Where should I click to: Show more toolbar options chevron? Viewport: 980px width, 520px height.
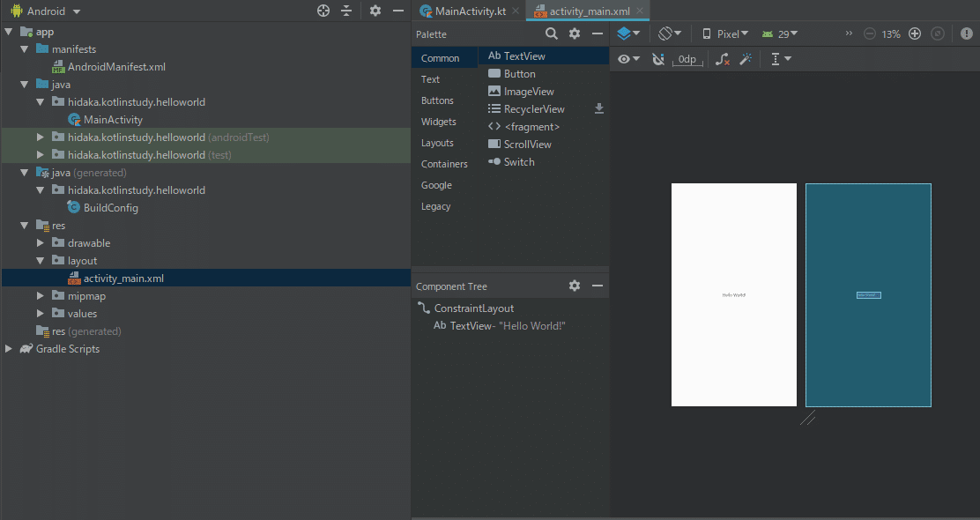849,33
